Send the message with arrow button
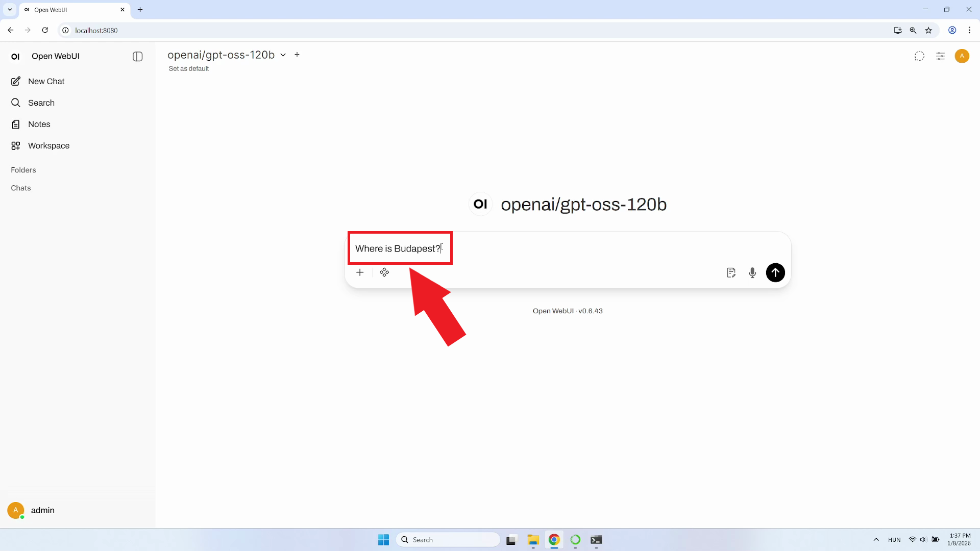Screen dimensions: 980x551 point(775,272)
